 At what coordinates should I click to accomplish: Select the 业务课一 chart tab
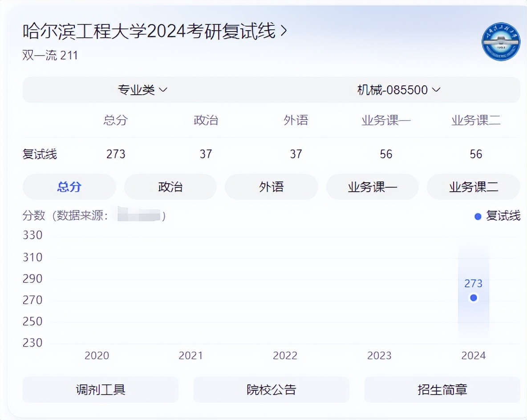point(373,187)
